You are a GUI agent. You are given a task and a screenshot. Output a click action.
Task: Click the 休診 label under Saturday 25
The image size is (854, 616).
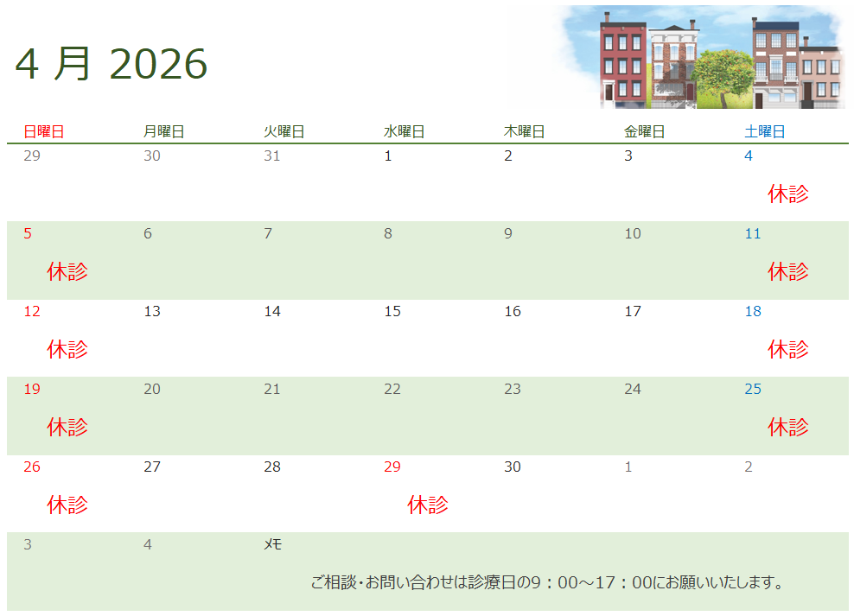click(788, 428)
